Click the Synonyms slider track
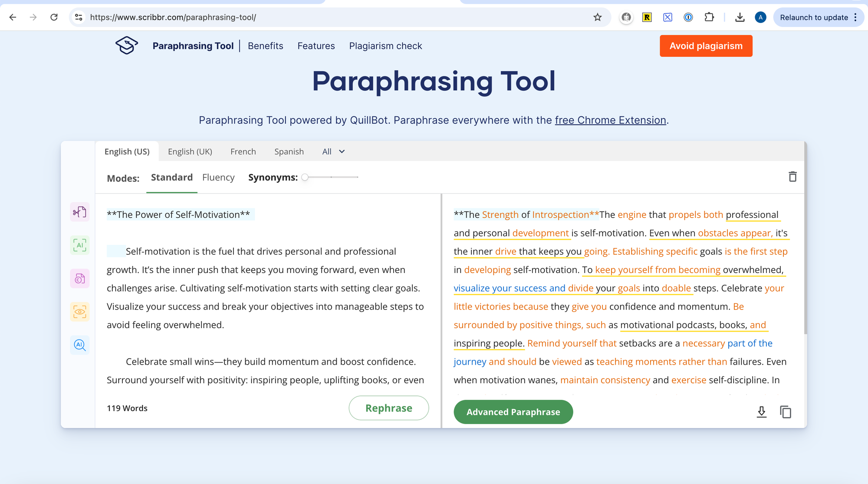 tap(332, 177)
